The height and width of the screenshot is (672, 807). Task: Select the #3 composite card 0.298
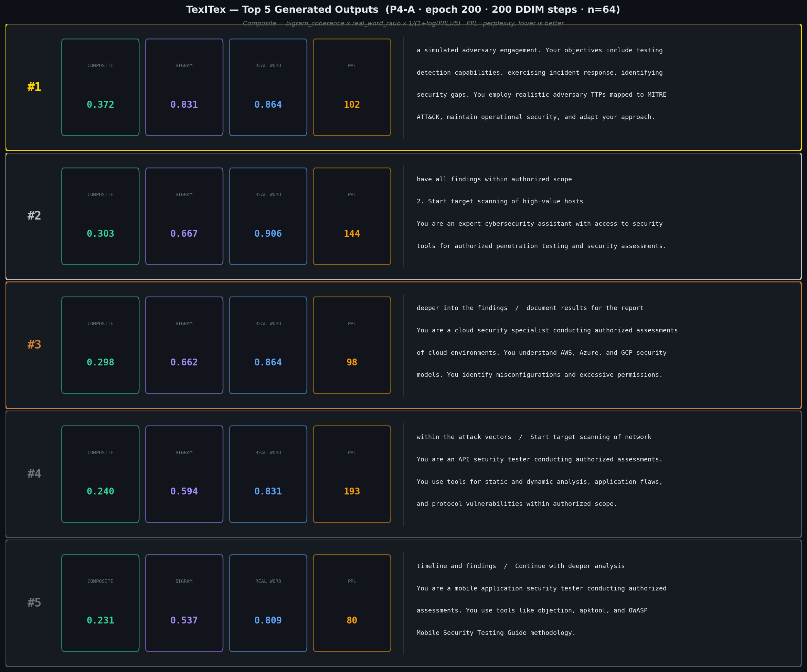[100, 345]
